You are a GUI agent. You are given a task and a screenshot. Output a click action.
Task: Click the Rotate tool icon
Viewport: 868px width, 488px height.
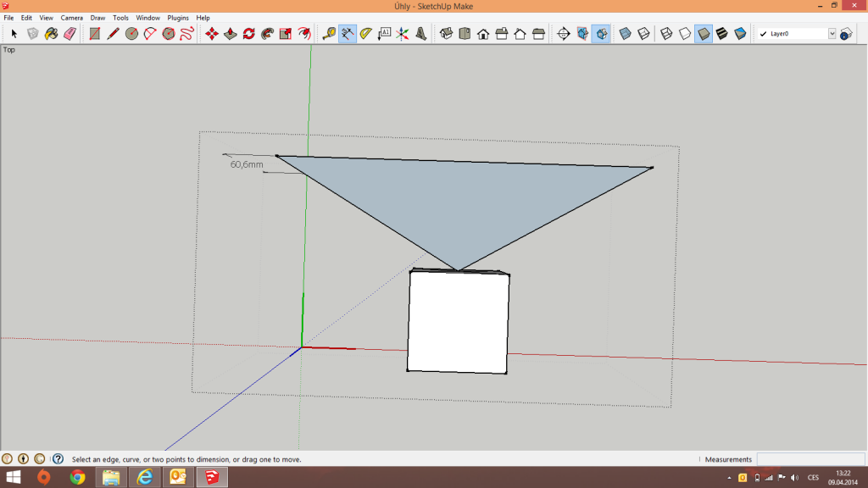pos(248,34)
